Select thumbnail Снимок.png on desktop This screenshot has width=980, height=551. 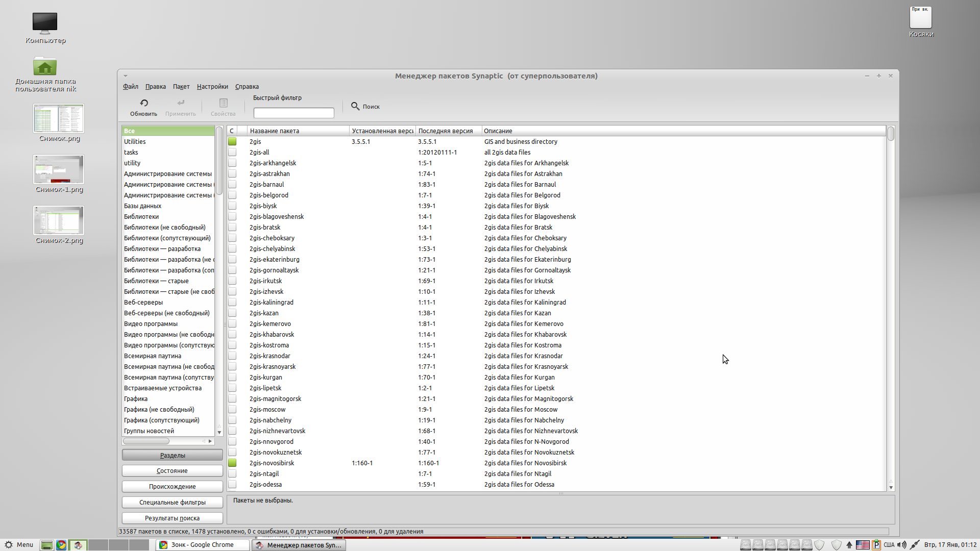59,118
